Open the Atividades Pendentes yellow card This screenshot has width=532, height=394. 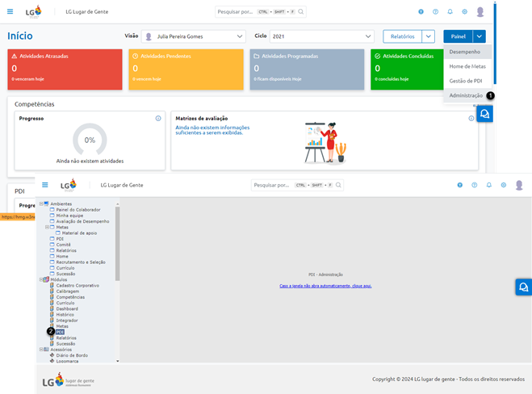click(186, 69)
